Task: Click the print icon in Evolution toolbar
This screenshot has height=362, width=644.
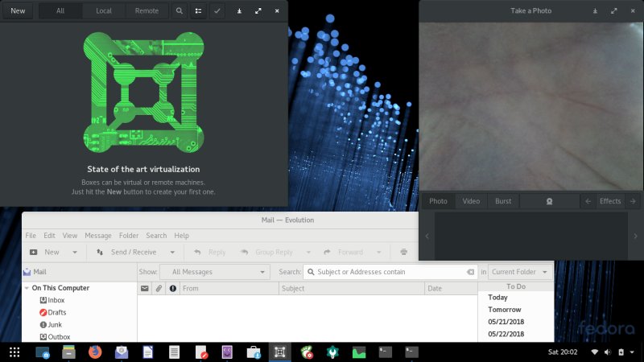Action: click(404, 252)
